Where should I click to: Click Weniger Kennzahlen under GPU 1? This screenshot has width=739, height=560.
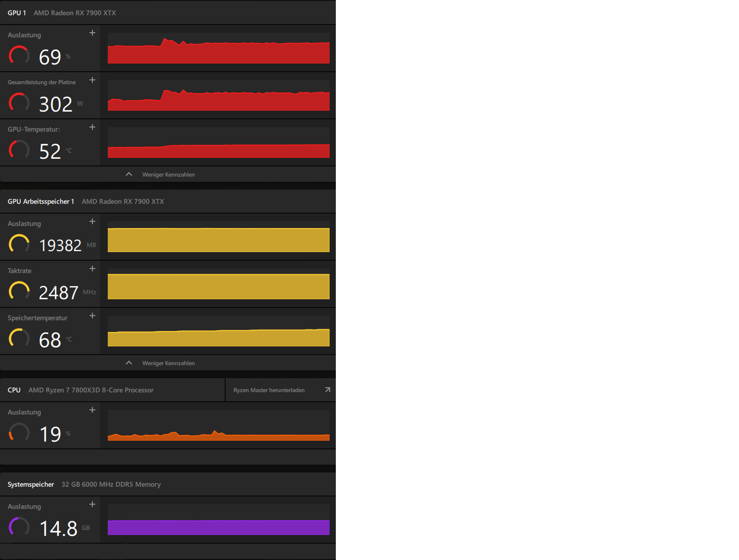pos(168,175)
